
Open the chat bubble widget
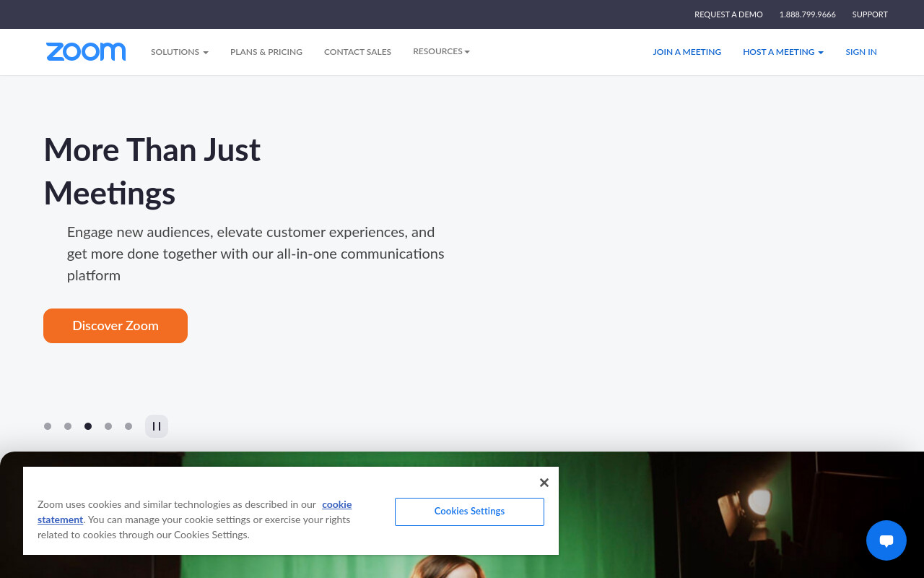coord(886,540)
